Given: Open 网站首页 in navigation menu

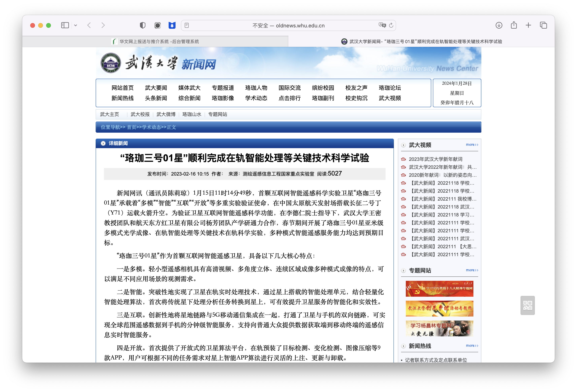Looking at the screenshot, I should [x=122, y=88].
